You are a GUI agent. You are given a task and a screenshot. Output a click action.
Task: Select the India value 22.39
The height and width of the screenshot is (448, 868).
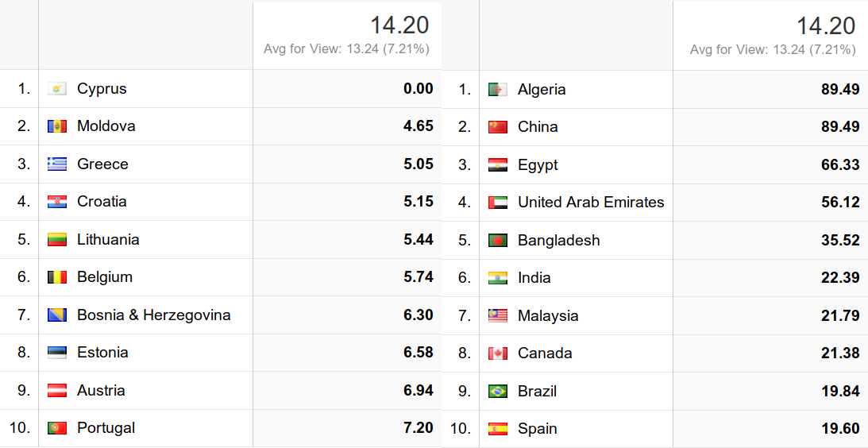840,277
